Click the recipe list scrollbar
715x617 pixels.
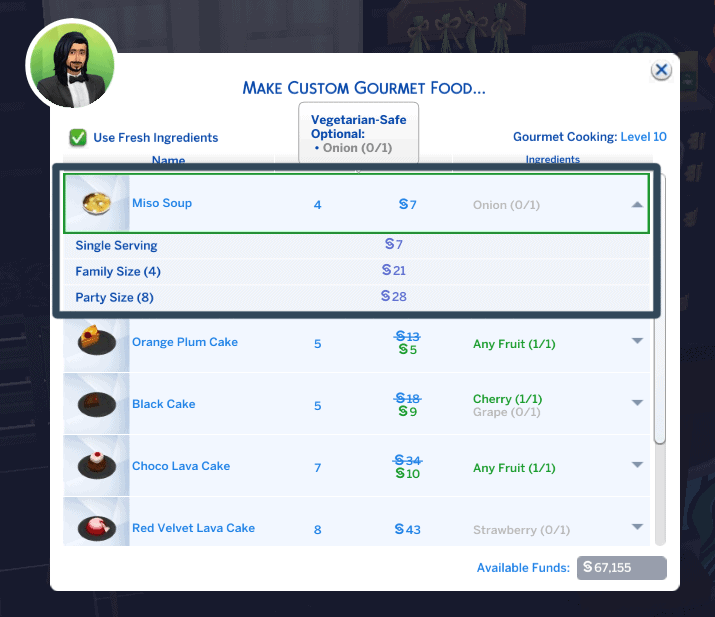[x=659, y=380]
